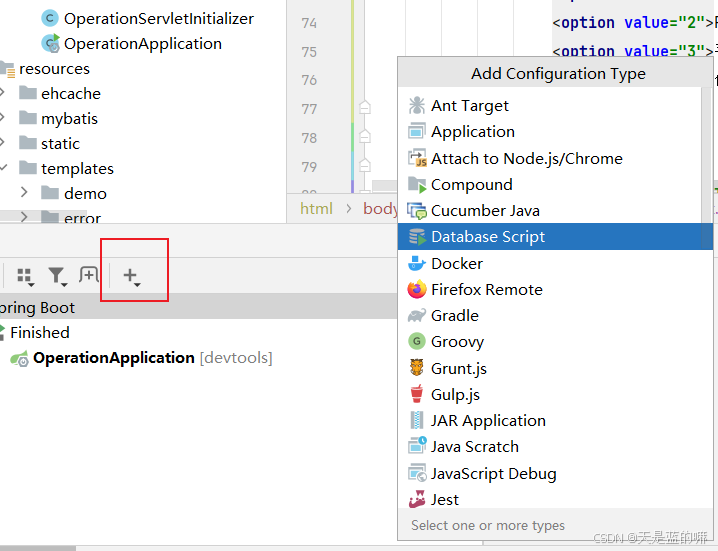Click the Ant Target spider icon
Viewport: 718px width, 551px height.
(416, 105)
